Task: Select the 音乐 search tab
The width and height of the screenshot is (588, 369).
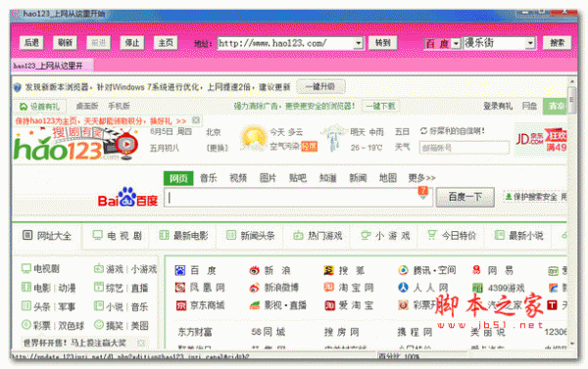Action: pos(208,177)
